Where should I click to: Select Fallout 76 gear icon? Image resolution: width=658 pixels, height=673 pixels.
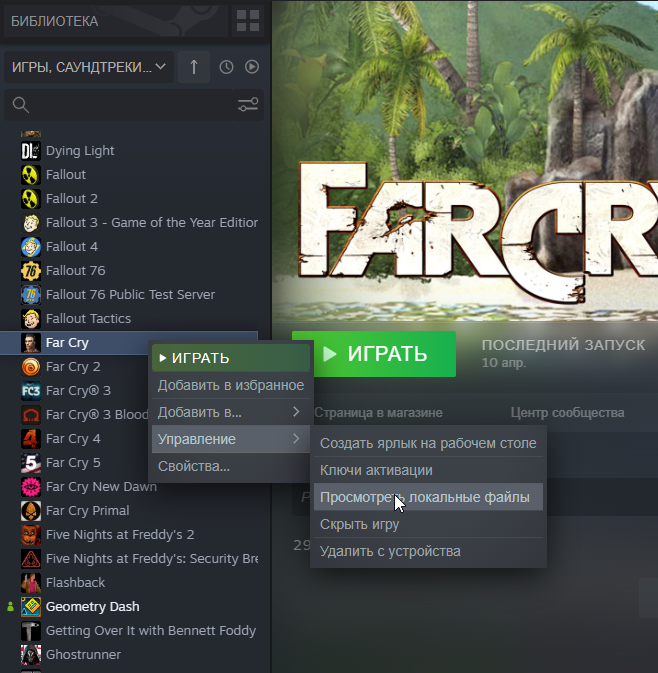pyautogui.click(x=31, y=271)
